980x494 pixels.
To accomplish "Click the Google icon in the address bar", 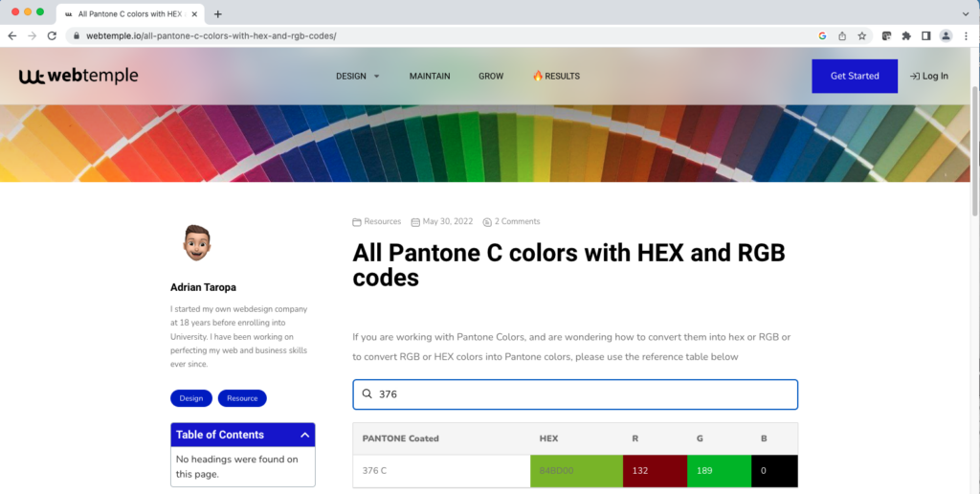I will click(x=822, y=36).
